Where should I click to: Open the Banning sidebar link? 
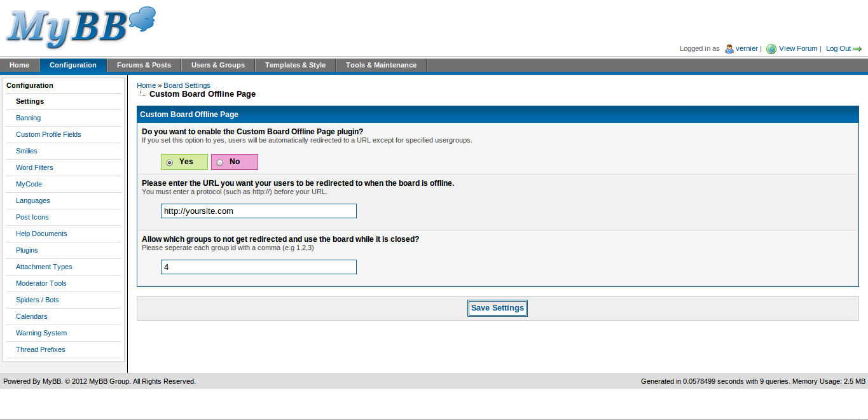[28, 118]
